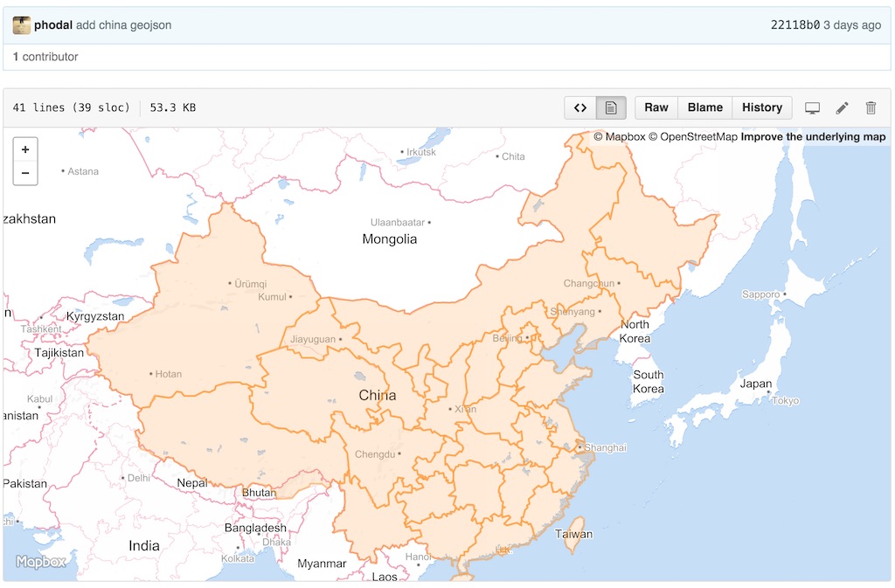895x588 pixels.
Task: Edit this file with the pencil icon
Action: (842, 107)
